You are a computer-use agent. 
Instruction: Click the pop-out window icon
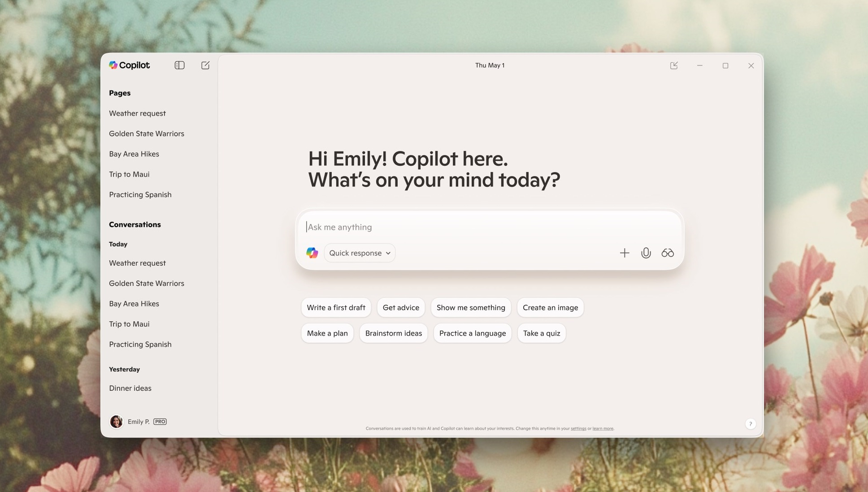[x=674, y=65]
